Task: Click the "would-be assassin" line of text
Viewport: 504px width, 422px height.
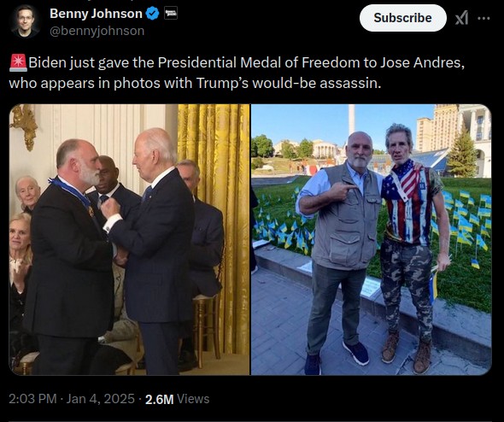Action: 316,83
